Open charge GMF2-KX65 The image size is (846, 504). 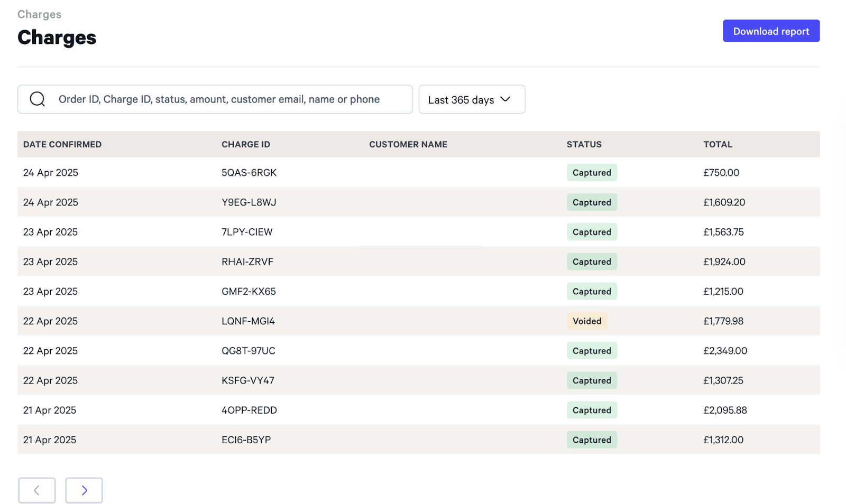coord(249,291)
